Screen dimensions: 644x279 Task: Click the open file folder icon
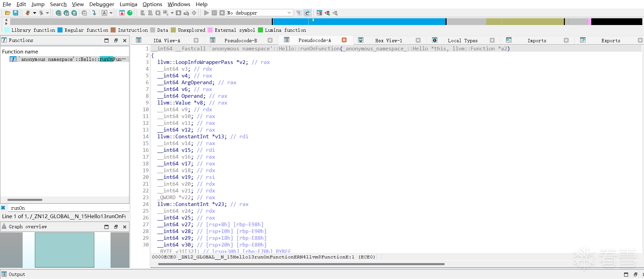tap(7, 13)
